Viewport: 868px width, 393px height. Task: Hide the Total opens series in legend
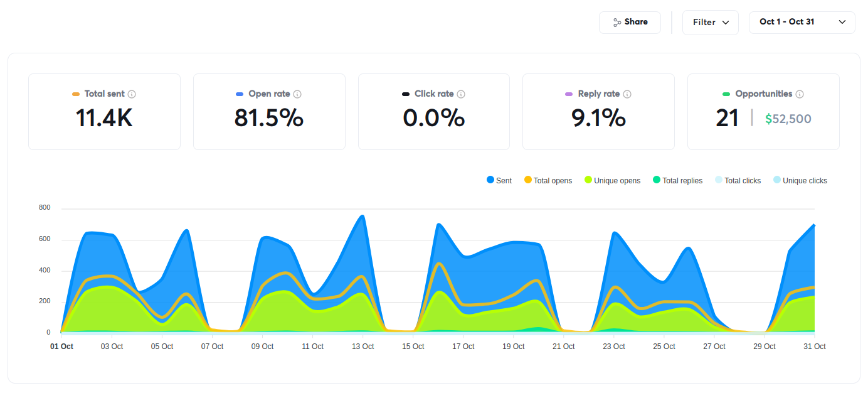(548, 180)
